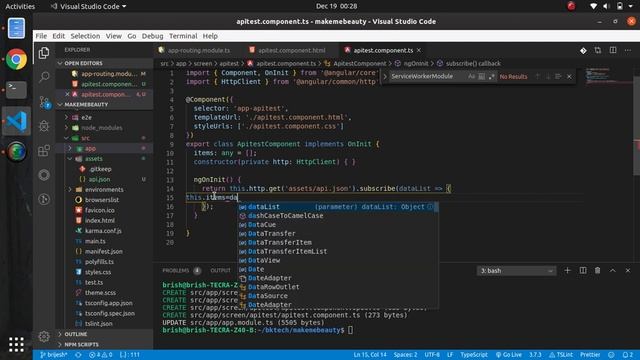Close the find widget

pos(569,76)
